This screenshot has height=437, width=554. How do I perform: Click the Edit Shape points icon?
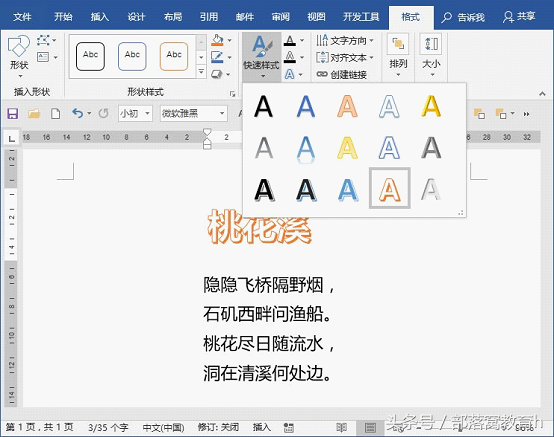pos(43,41)
